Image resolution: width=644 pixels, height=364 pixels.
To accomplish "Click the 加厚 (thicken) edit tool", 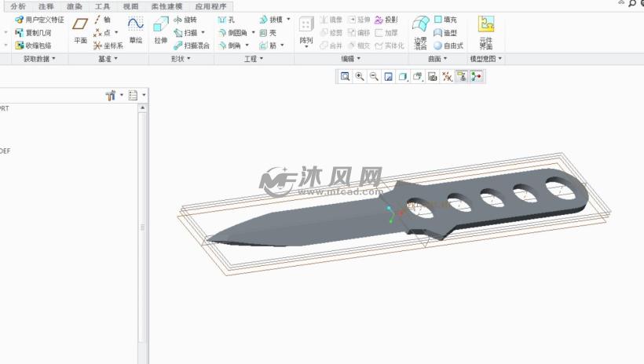I will 386,33.
